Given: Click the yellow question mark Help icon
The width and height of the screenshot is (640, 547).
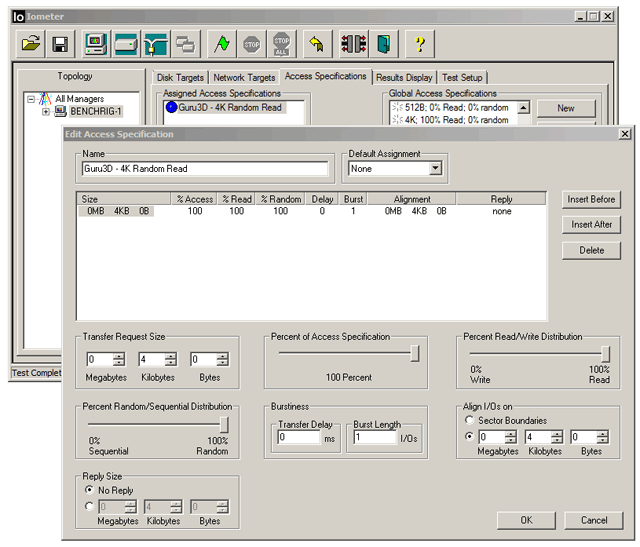Looking at the screenshot, I should pyautogui.click(x=420, y=44).
